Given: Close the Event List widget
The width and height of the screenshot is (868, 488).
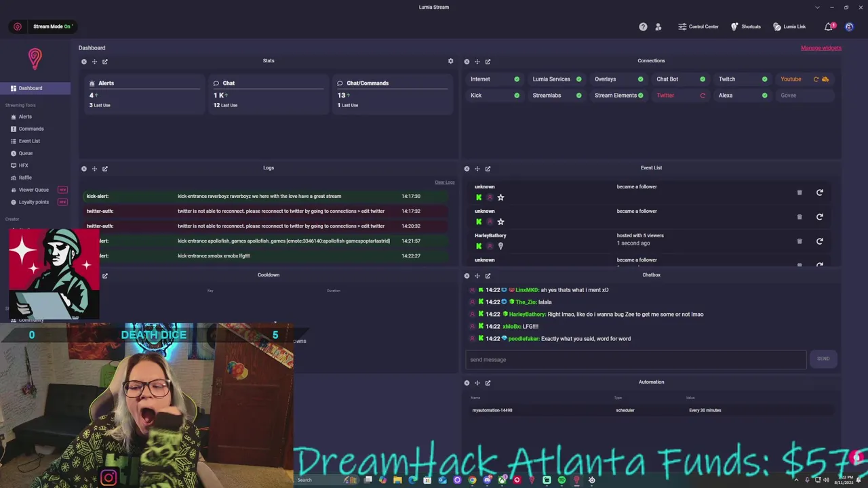Looking at the screenshot, I should (467, 169).
